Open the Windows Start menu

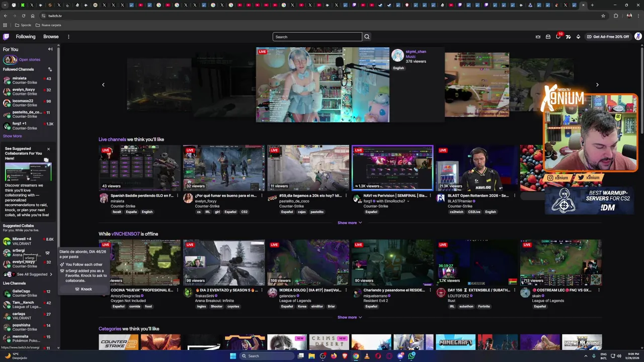pyautogui.click(x=232, y=356)
